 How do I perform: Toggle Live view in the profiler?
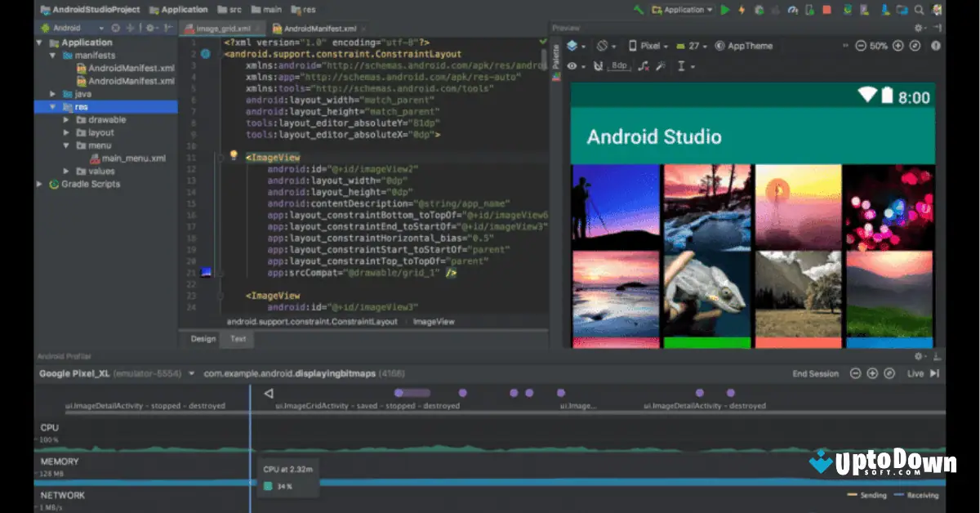click(x=922, y=373)
